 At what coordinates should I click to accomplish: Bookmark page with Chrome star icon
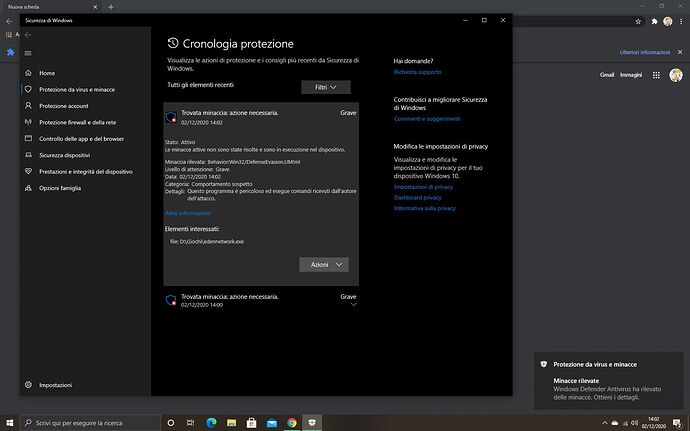[x=638, y=21]
